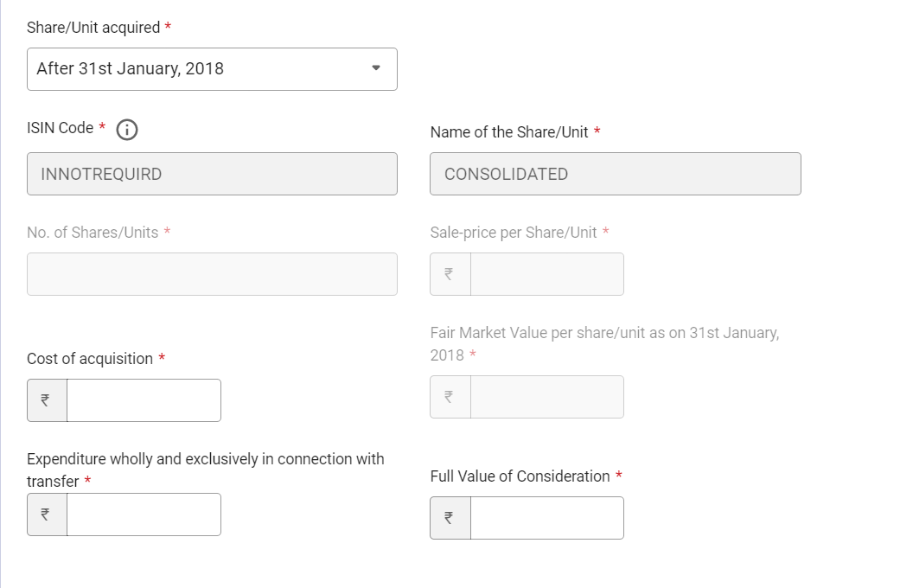Click the Sale-price per Share/Unit input
Viewport: 900px width, 588px height.
point(547,274)
